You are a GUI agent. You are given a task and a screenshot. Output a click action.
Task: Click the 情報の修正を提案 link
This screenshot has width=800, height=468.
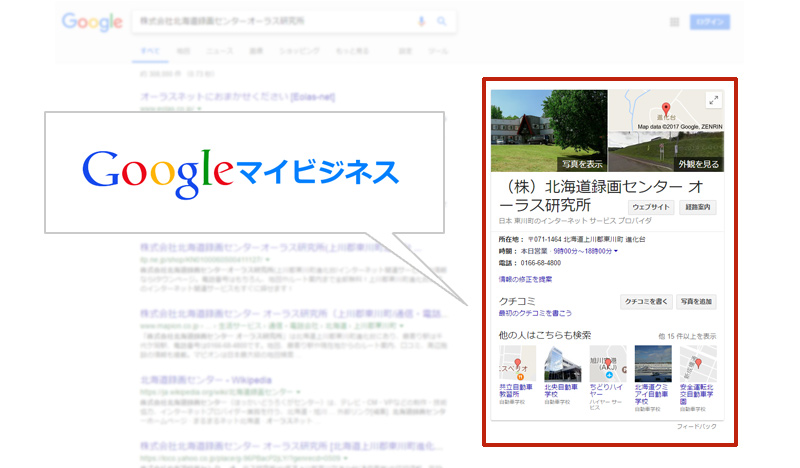point(525,279)
